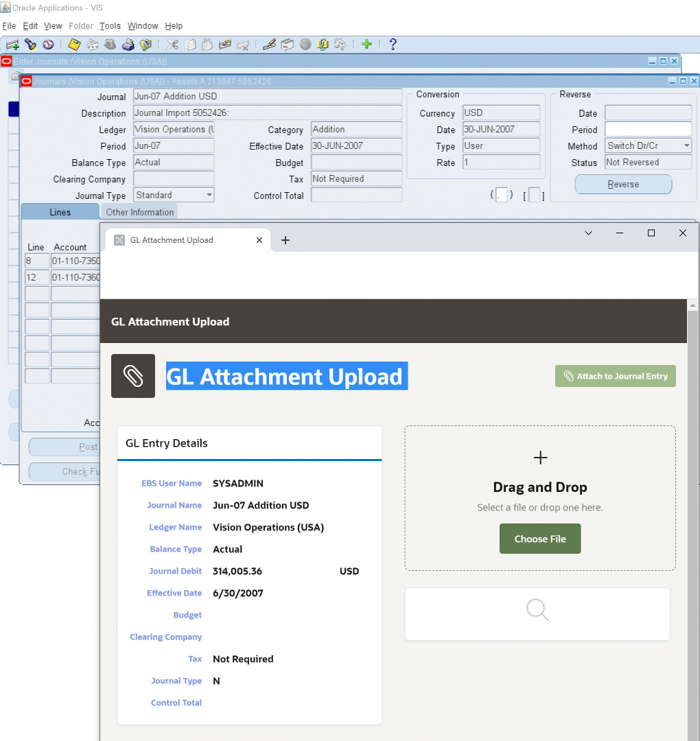The width and height of the screenshot is (700, 741).
Task: Click the Category field showing Addition
Action: 356,130
